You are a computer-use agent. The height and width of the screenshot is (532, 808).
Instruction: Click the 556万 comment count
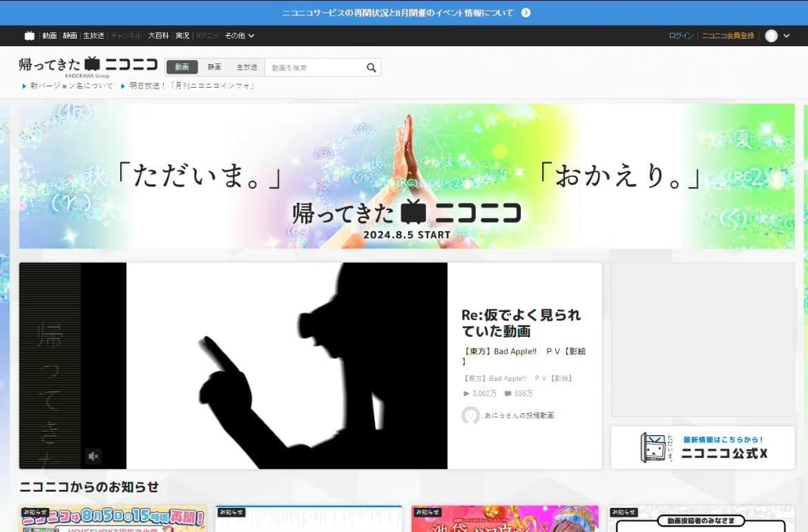click(519, 393)
